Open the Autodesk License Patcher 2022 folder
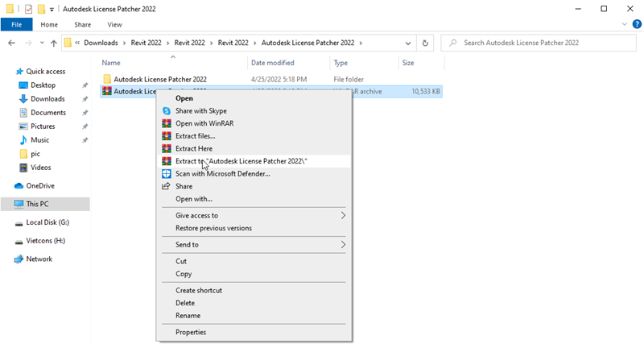 (x=159, y=79)
